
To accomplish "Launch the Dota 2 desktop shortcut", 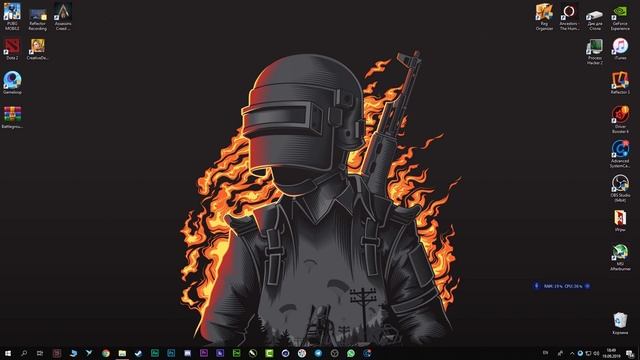I will [12, 49].
